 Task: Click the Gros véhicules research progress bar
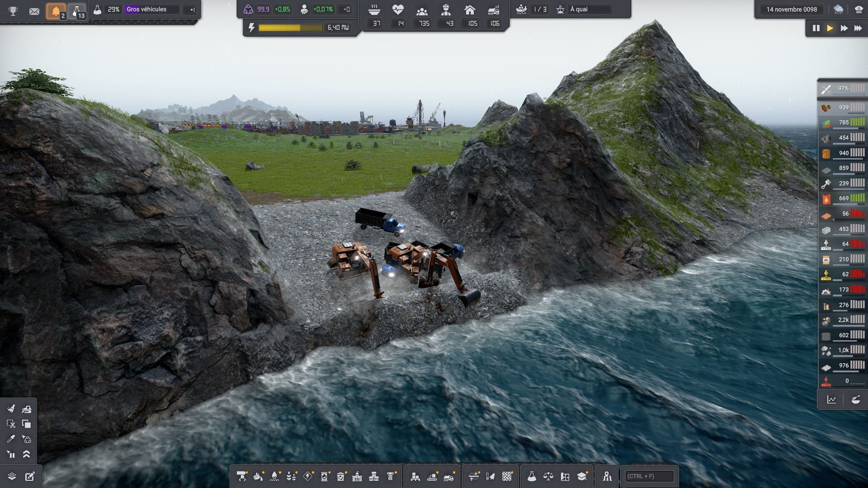(152, 9)
